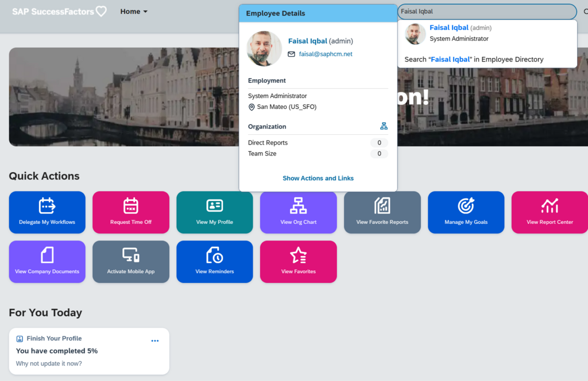Expand the Home navigation dropdown

point(134,11)
